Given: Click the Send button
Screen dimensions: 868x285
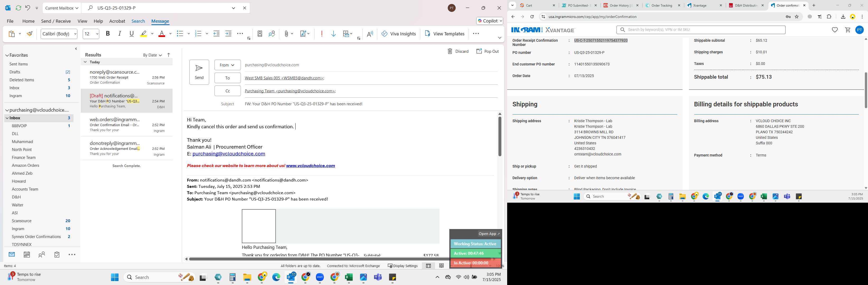Looking at the screenshot, I should pyautogui.click(x=199, y=72).
